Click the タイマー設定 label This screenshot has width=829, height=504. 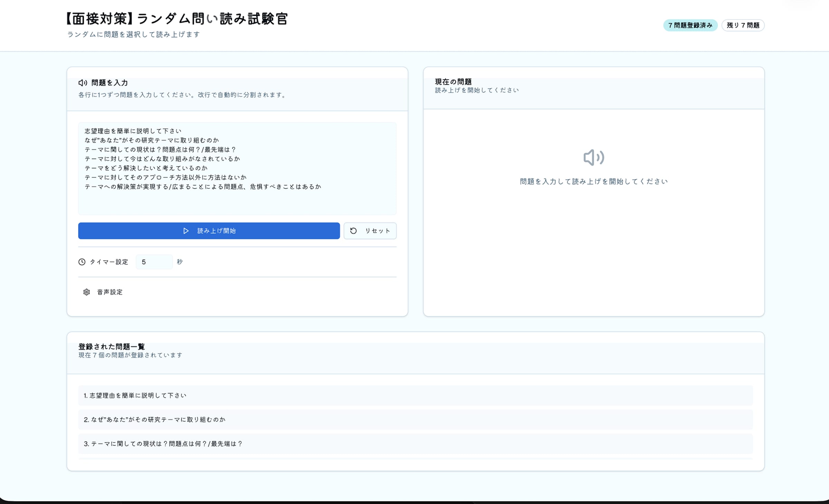(109, 262)
